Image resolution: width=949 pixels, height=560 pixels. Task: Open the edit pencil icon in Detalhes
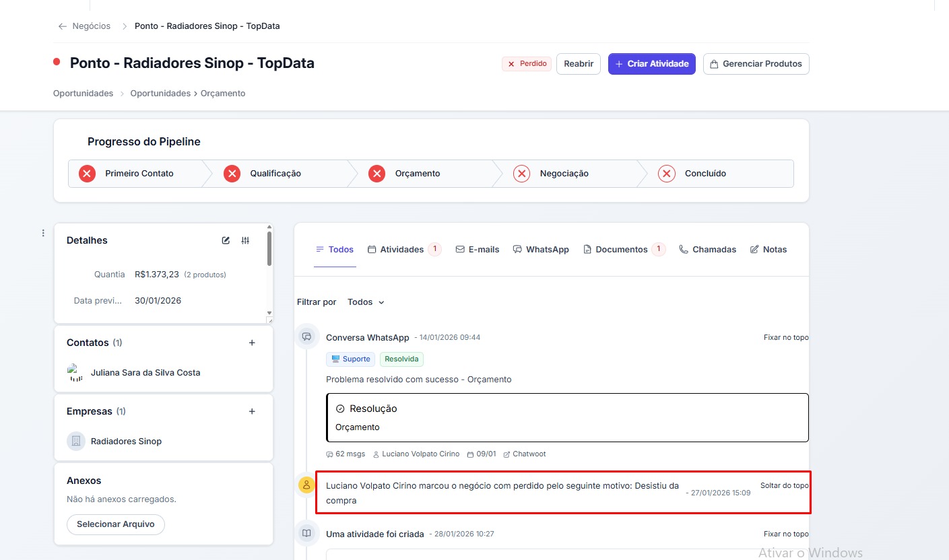pyautogui.click(x=226, y=240)
